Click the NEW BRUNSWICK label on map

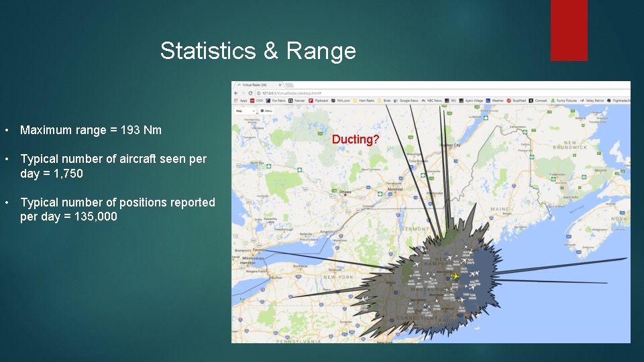pyautogui.click(x=570, y=145)
